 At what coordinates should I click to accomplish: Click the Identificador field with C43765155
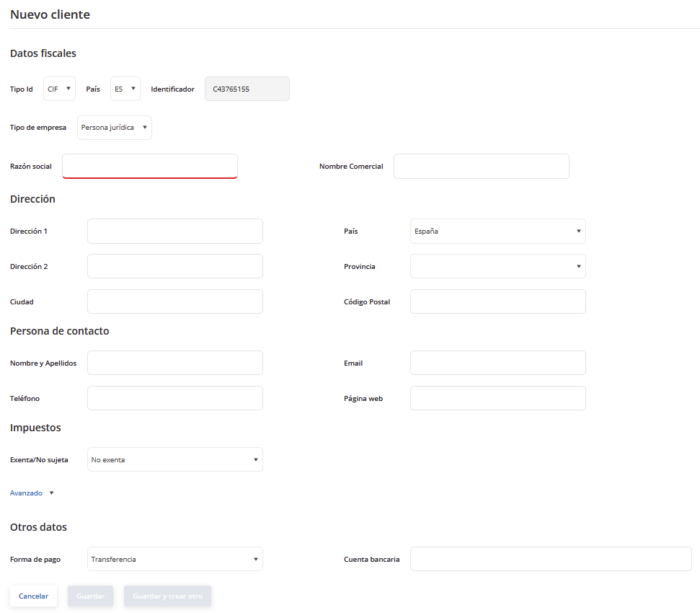point(247,89)
